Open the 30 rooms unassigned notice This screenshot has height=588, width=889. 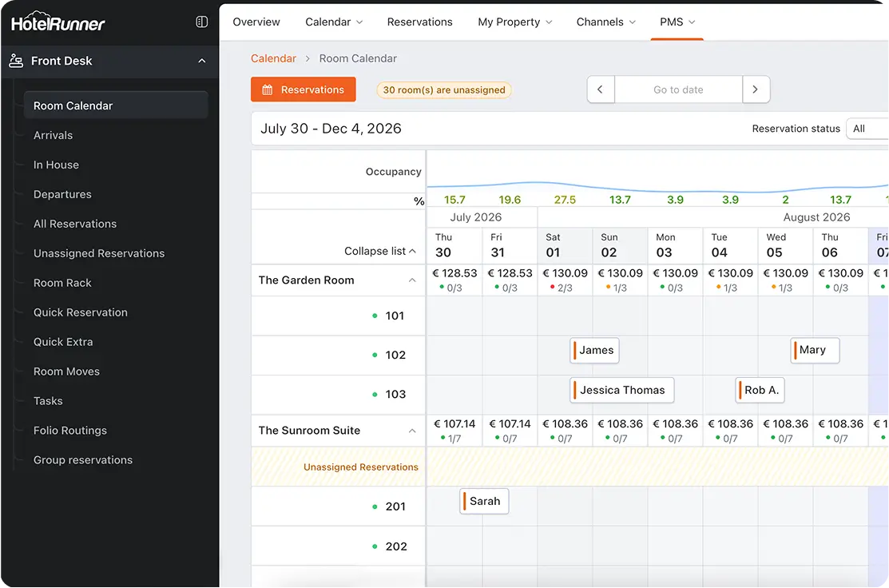tap(443, 90)
